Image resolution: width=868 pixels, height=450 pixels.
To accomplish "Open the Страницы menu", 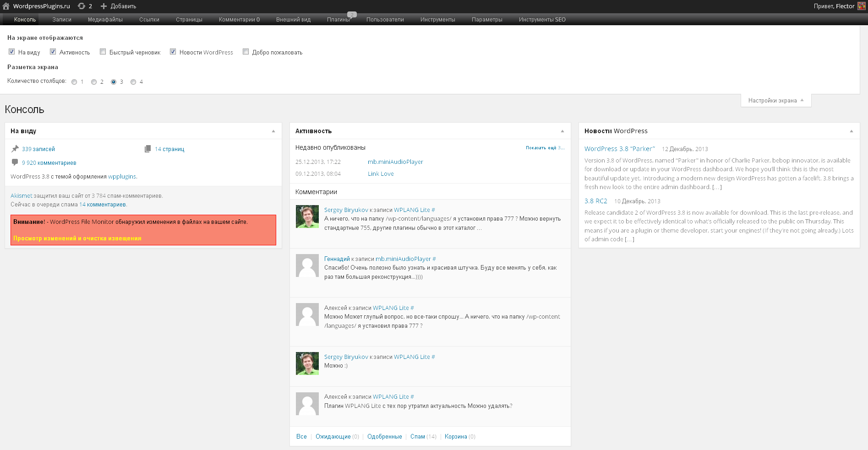I will 189,19.
